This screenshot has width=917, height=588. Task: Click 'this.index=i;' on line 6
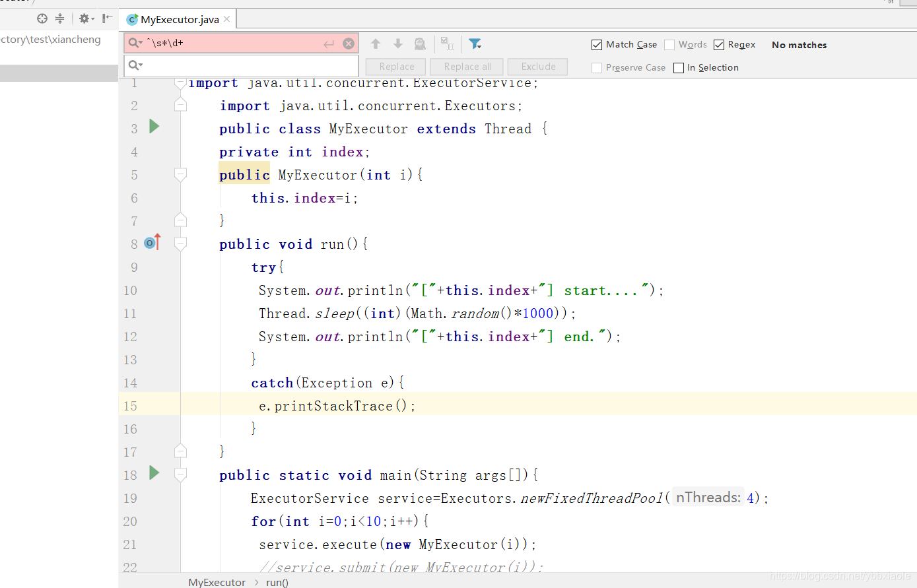[304, 198]
